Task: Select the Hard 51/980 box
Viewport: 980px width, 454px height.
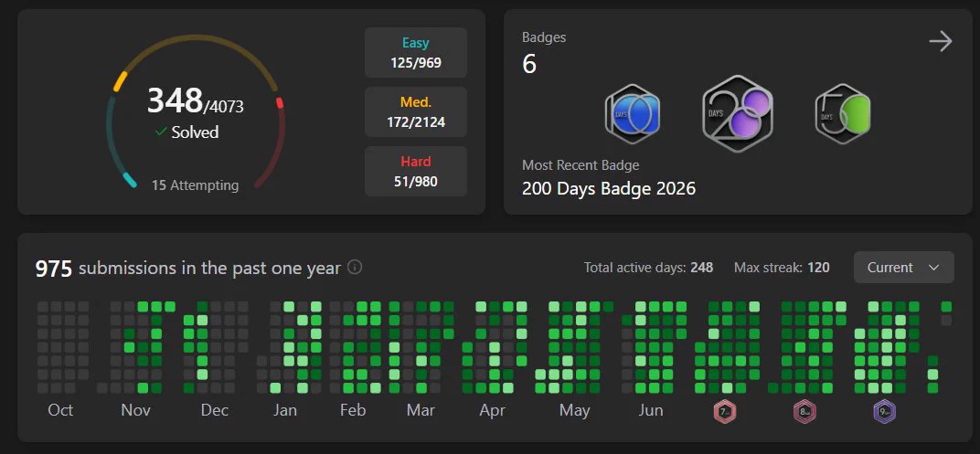Action: point(416,171)
